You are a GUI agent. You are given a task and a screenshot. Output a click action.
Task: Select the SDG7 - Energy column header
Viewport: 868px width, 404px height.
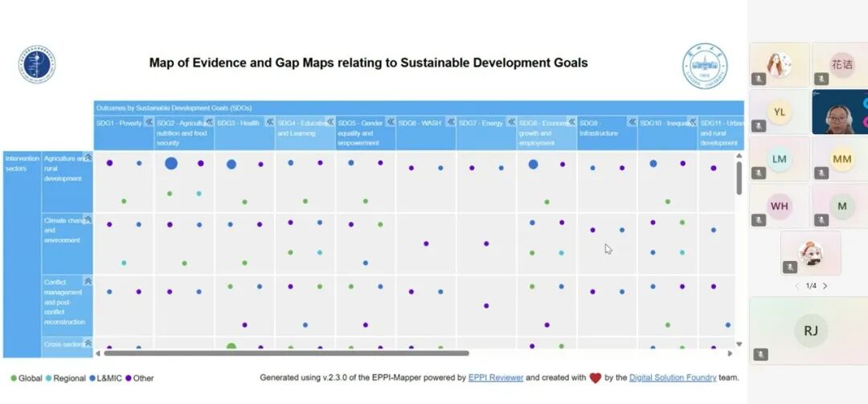(x=481, y=123)
